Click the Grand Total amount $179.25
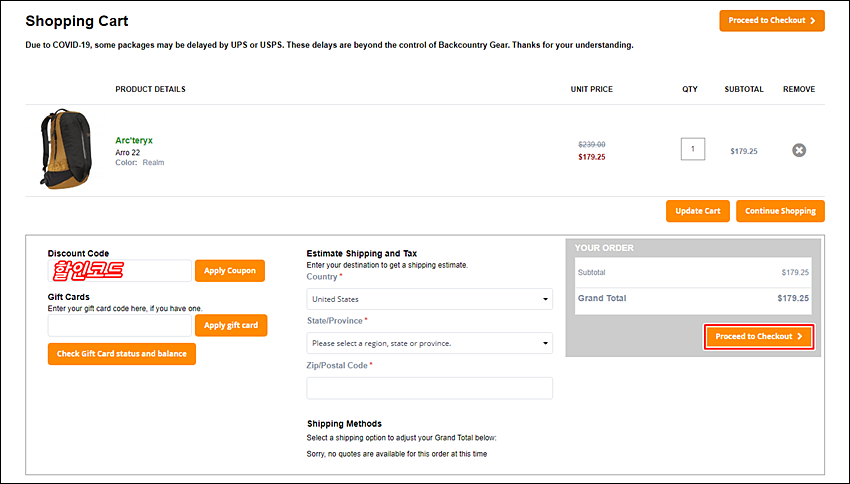The width and height of the screenshot is (850, 484). [793, 298]
